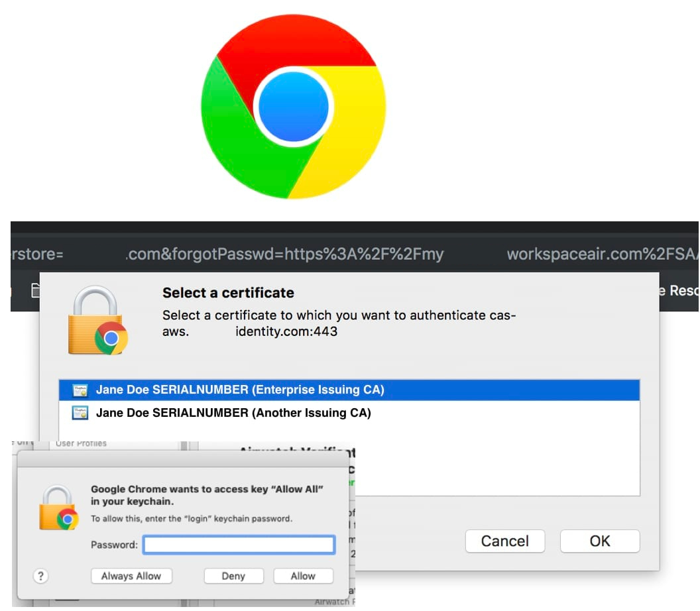Click the Google Chrome logo at the top
The width and height of the screenshot is (700, 611).
pyautogui.click(x=294, y=106)
